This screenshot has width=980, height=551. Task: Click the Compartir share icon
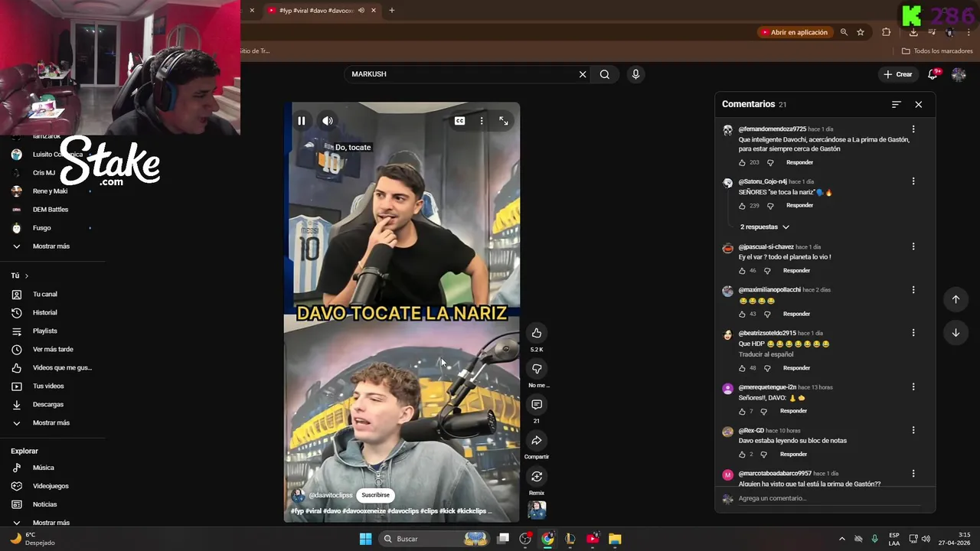(537, 441)
